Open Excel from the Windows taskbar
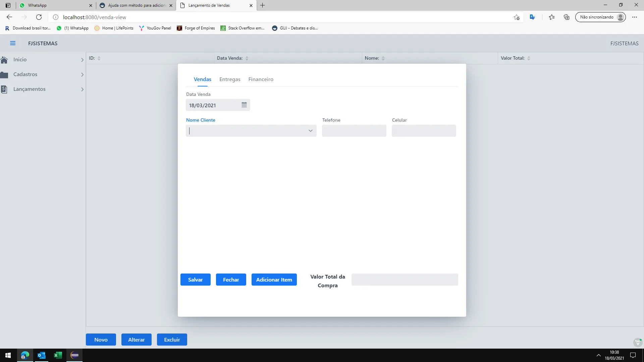644x362 pixels. (58, 355)
